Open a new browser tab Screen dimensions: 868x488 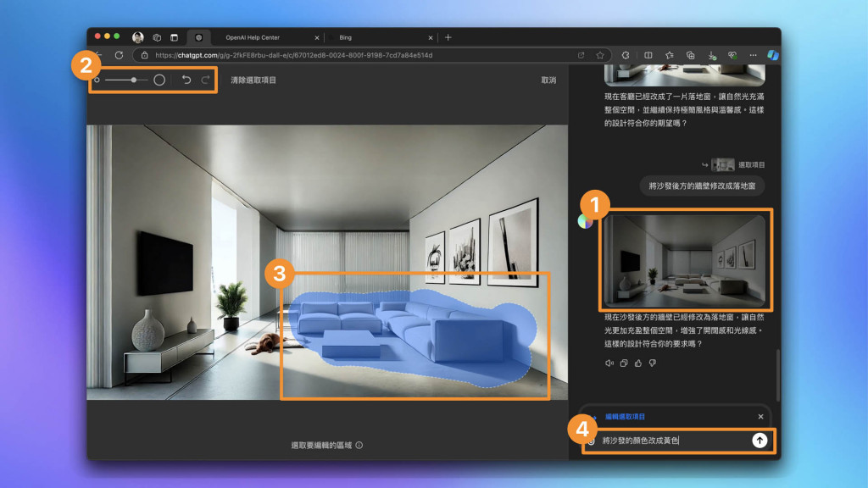pos(448,37)
